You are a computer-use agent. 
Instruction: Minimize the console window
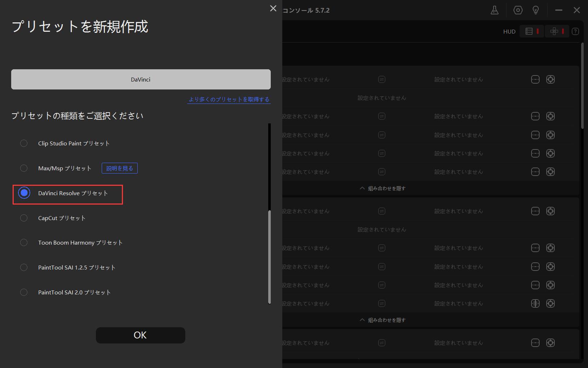[559, 10]
